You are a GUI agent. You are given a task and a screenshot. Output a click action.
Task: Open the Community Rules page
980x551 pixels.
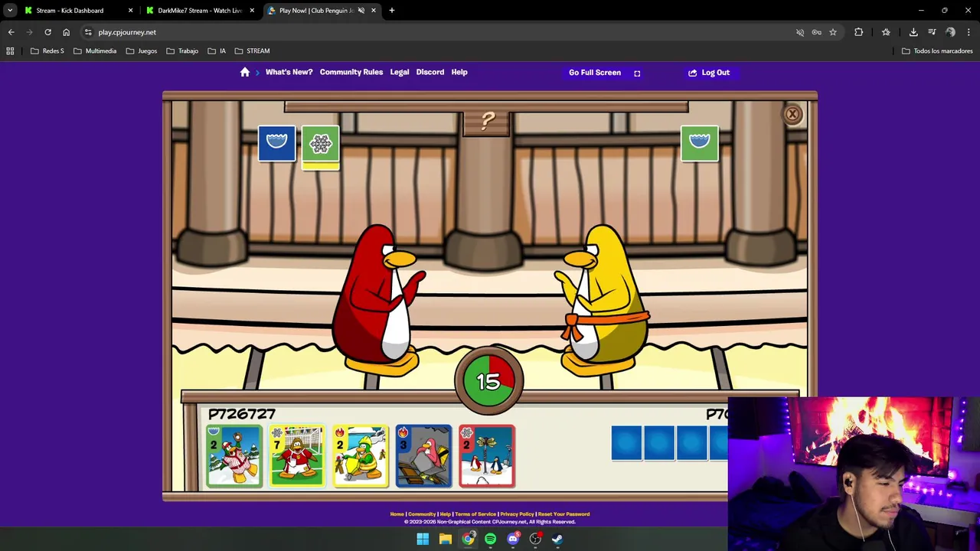click(351, 72)
